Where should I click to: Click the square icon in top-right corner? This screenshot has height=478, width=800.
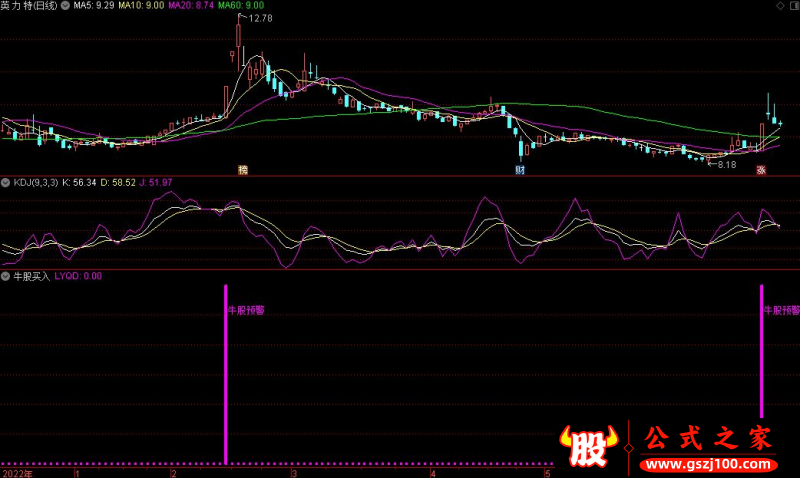[x=792, y=6]
